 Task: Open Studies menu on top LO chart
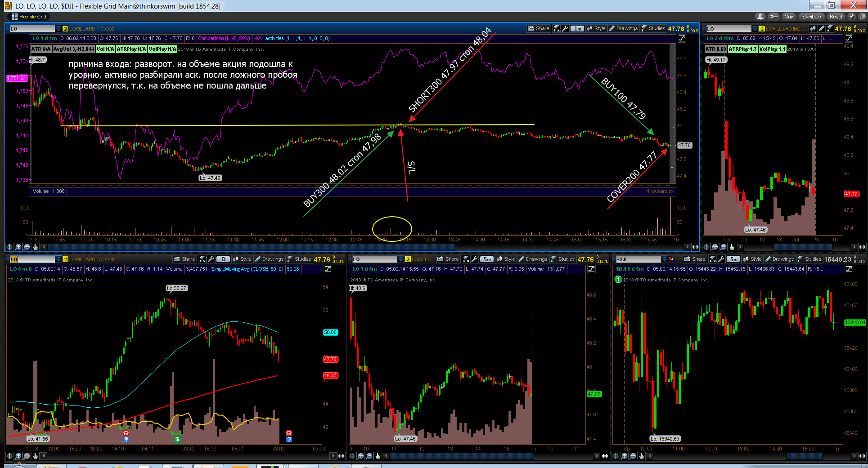[x=653, y=28]
